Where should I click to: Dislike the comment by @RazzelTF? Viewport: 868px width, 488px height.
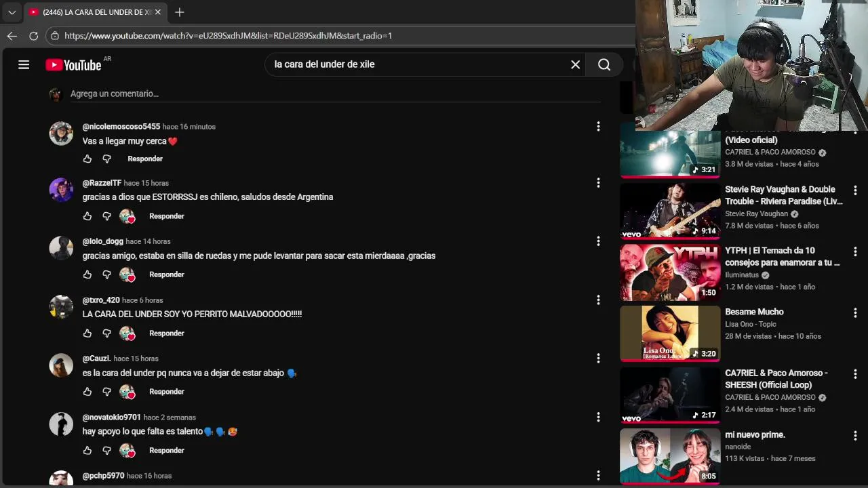pyautogui.click(x=106, y=216)
